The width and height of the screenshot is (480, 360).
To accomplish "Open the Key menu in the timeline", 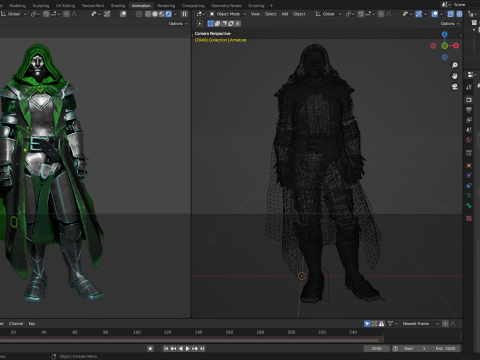I will click(x=32, y=324).
